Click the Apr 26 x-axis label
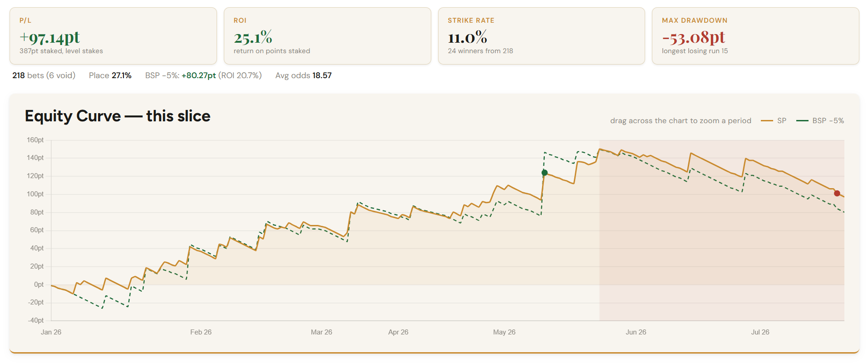Viewport: 868px width, 364px height. tap(398, 332)
